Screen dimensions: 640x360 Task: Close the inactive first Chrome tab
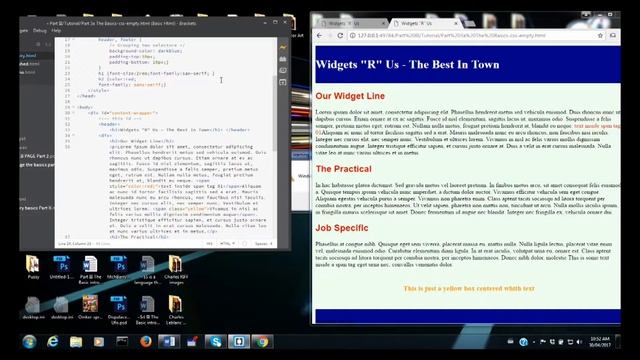coord(383,24)
